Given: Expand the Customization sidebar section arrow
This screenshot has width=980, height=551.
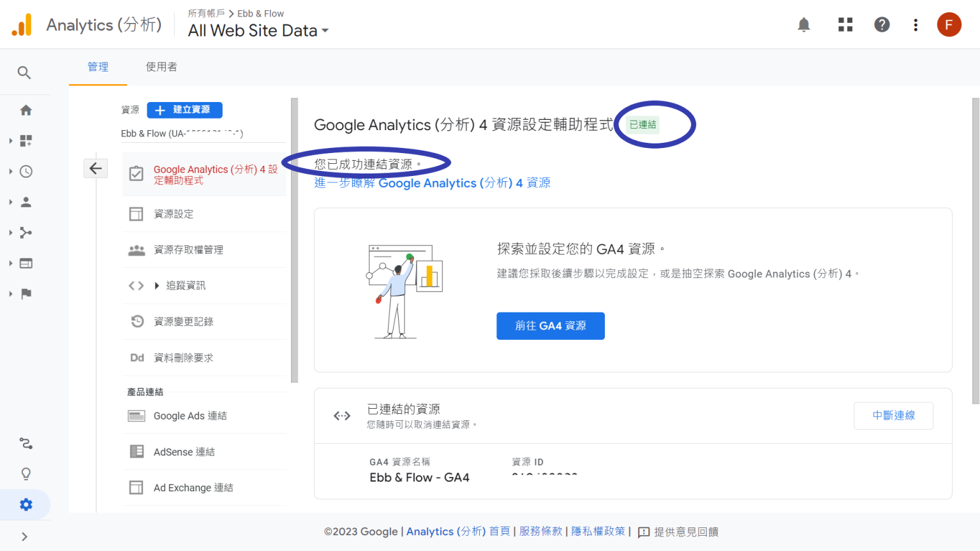Looking at the screenshot, I should [11, 141].
